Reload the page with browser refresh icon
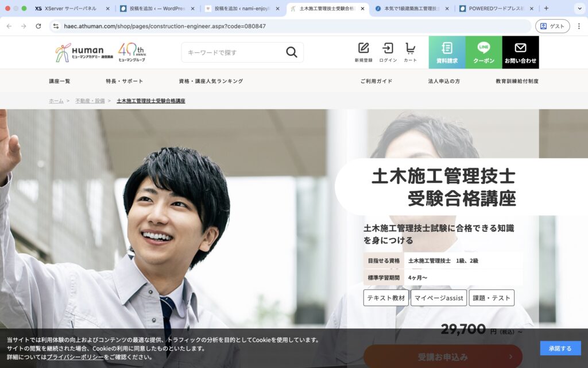 (x=38, y=26)
